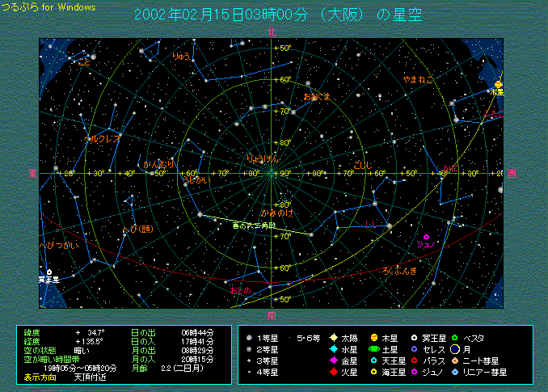Click the south (南) direction marker

(272, 315)
